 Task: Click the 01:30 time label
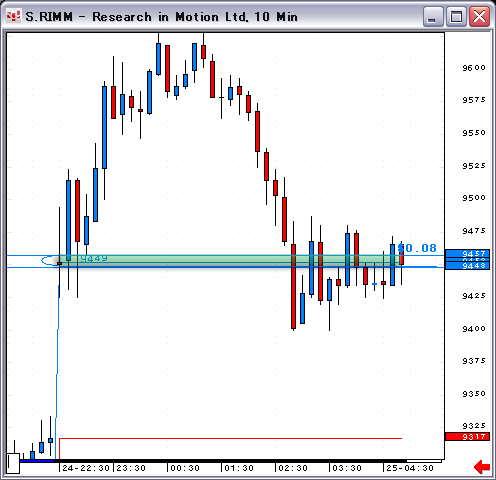pos(239,468)
